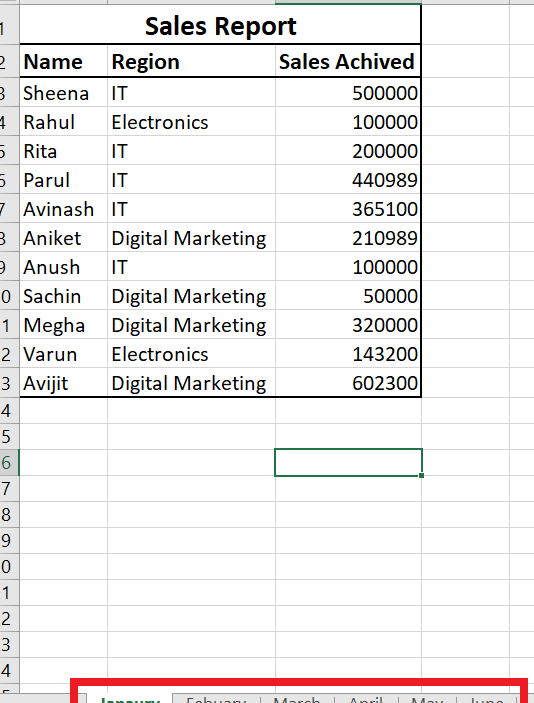Click Avinash's IT region cell
This screenshot has height=703, width=534.
tap(191, 209)
